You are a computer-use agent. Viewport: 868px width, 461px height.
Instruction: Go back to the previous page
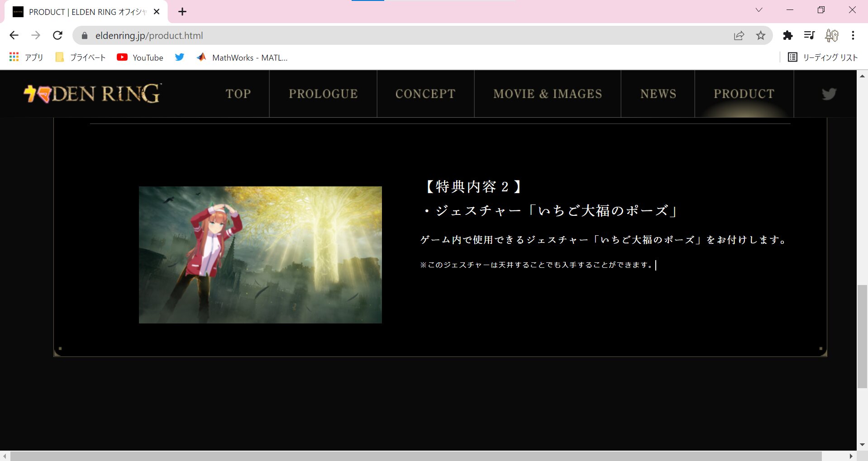pyautogui.click(x=14, y=35)
